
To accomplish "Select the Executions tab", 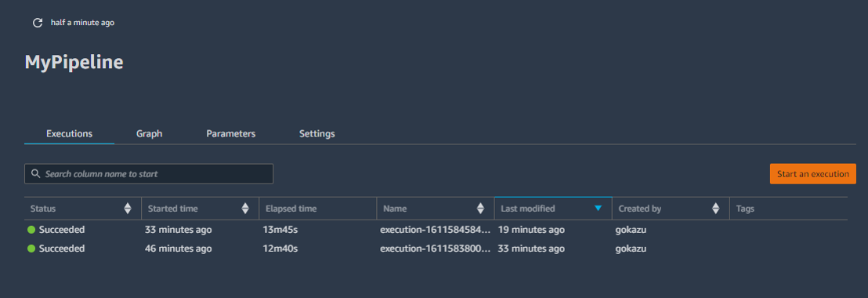I will (69, 133).
